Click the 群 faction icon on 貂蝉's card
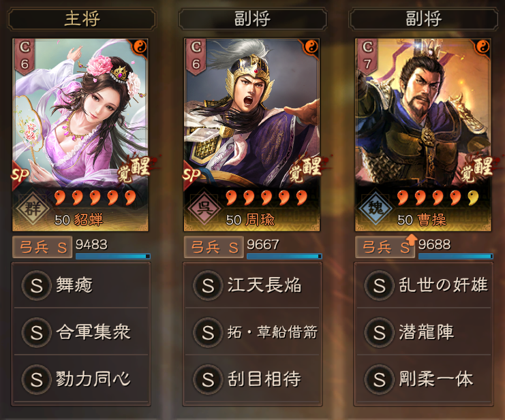505x420 pixels. [32, 208]
